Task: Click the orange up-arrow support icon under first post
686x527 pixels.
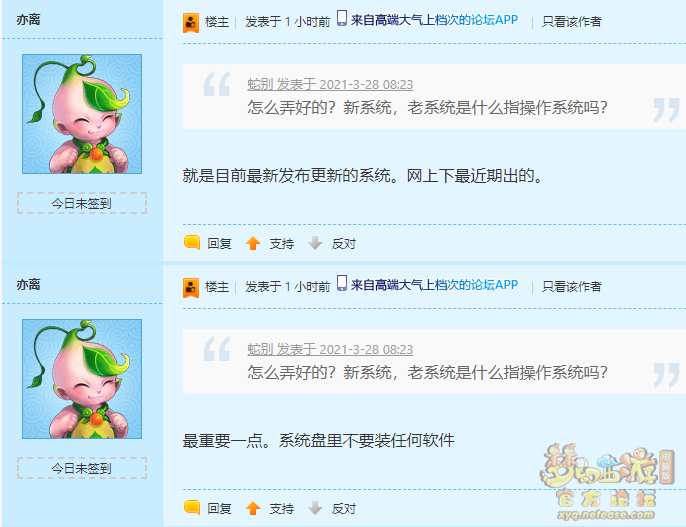Action: (x=253, y=243)
